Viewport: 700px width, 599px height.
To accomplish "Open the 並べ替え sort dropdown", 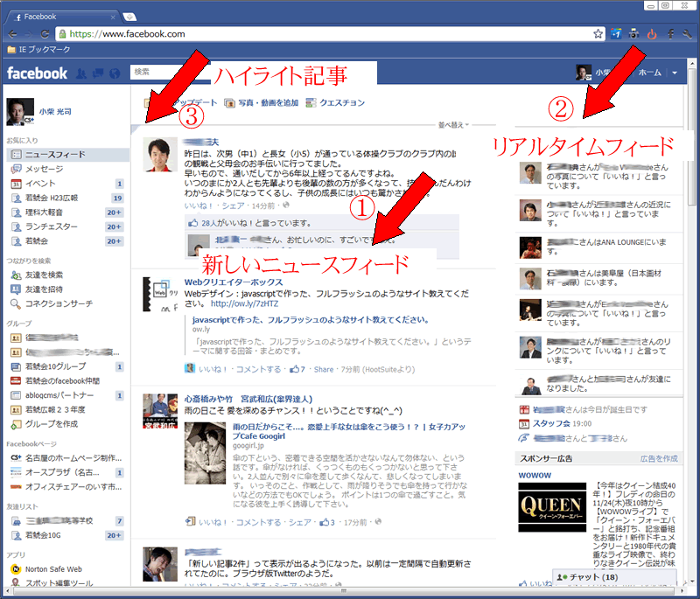I will click(x=453, y=125).
